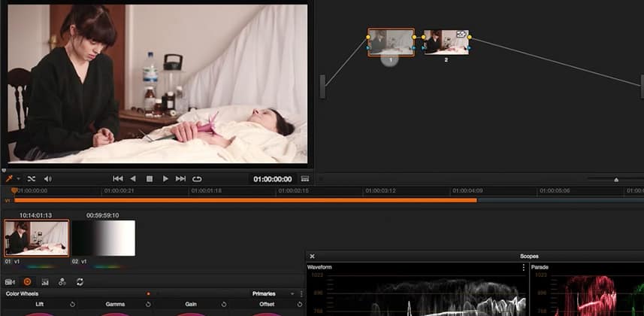Jump to the next clip
Viewport: 644px width, 316px height.
pos(180,178)
